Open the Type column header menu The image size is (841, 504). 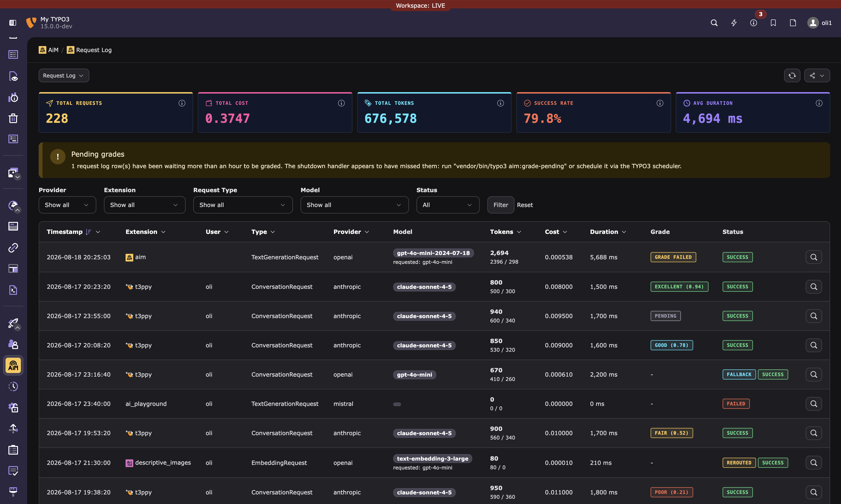coord(263,232)
